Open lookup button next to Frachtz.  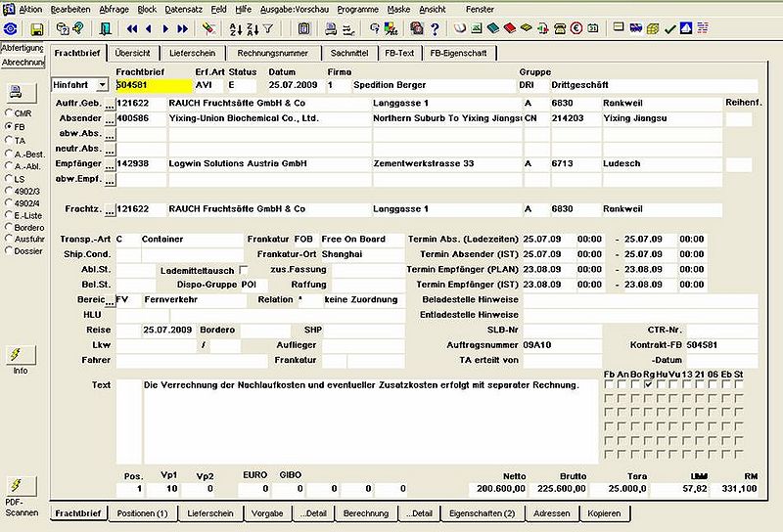(110, 210)
